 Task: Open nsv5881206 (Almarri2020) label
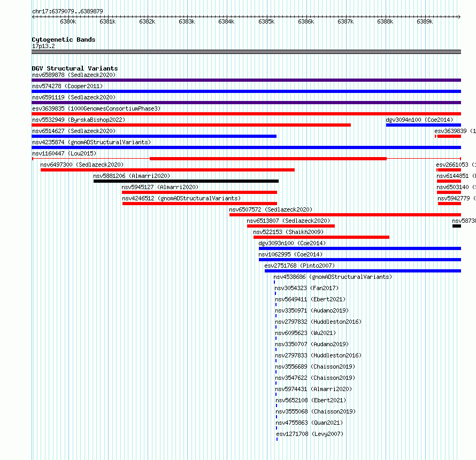(132, 176)
